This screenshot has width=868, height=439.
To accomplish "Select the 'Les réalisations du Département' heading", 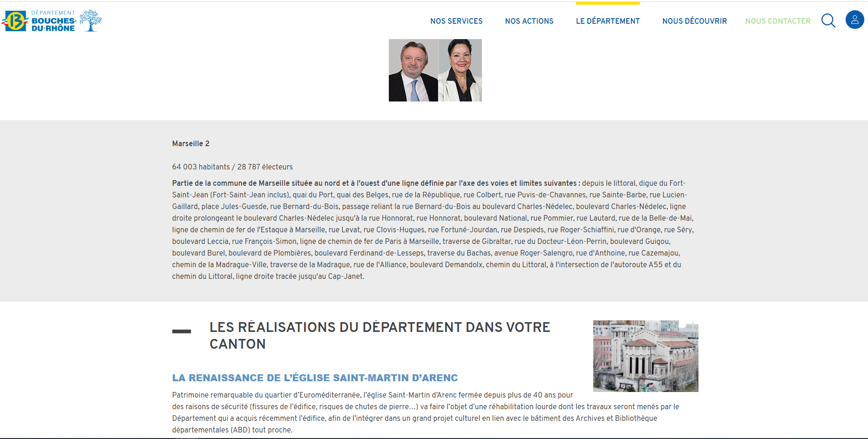I will click(x=380, y=336).
